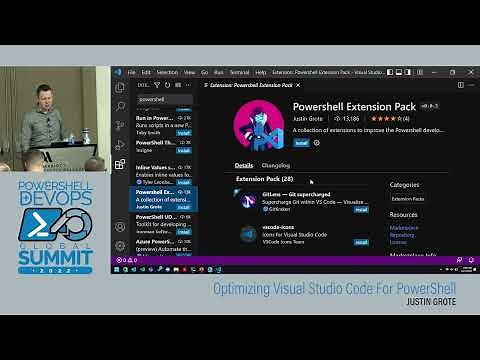Open the Repository resource link

click(x=402, y=235)
